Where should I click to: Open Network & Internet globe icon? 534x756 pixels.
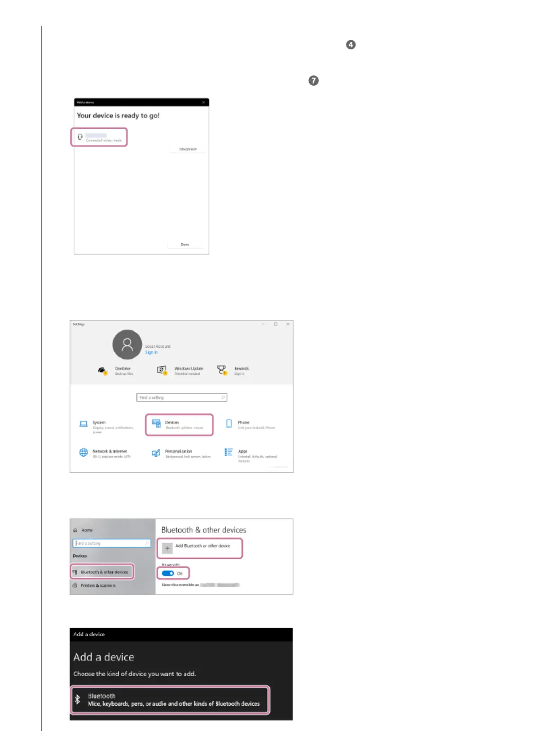click(x=83, y=453)
